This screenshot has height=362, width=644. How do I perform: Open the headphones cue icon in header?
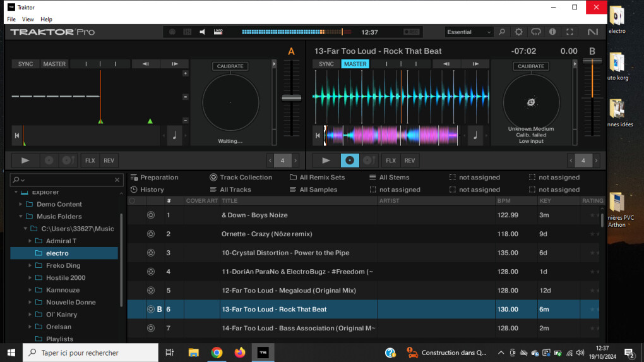coord(536,32)
